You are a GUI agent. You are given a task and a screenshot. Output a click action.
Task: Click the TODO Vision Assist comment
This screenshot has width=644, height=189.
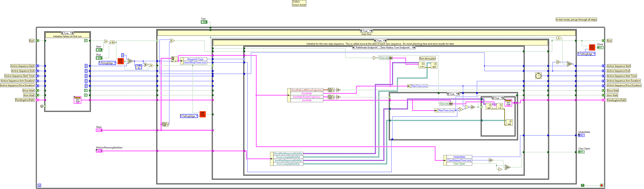point(299,3)
